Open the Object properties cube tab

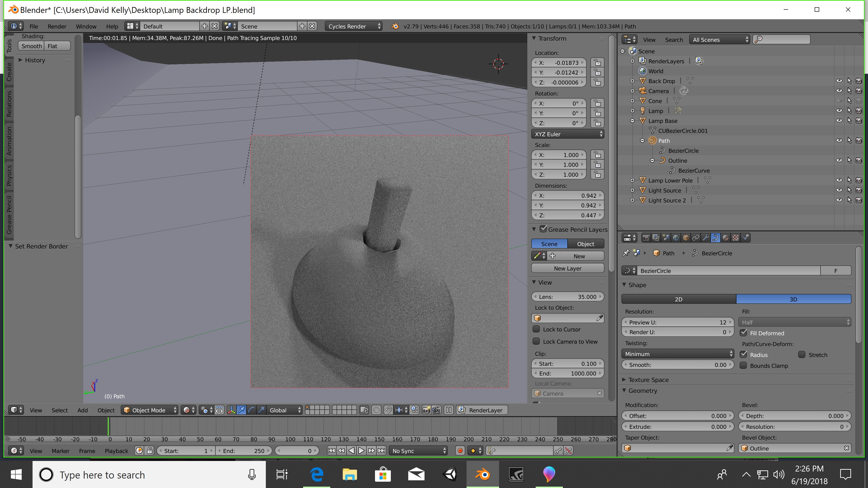coord(686,238)
